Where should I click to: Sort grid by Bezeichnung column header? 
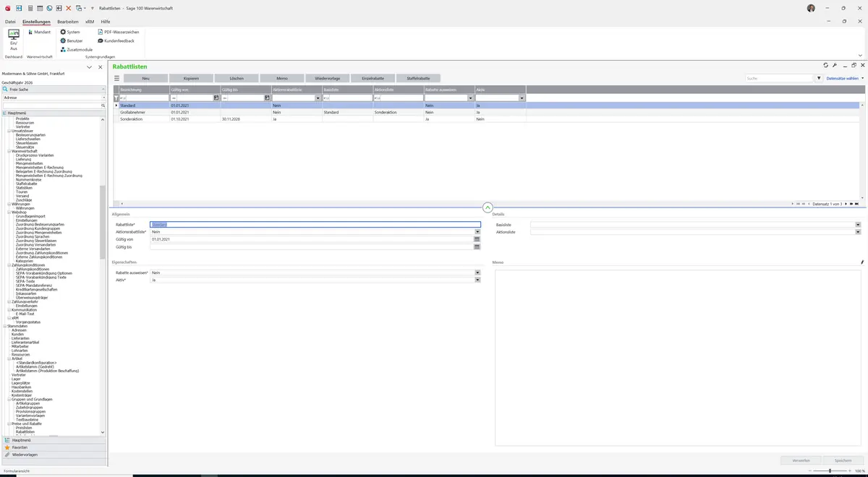point(144,90)
